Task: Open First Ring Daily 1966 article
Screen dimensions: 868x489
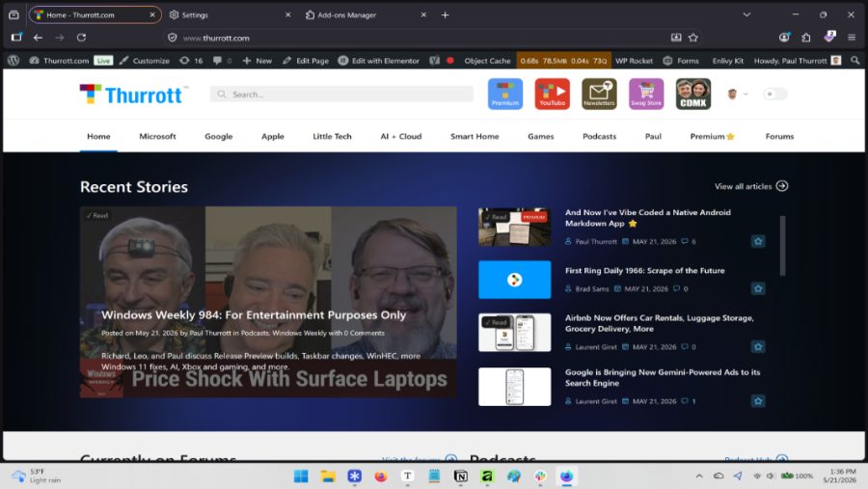Action: (x=644, y=271)
